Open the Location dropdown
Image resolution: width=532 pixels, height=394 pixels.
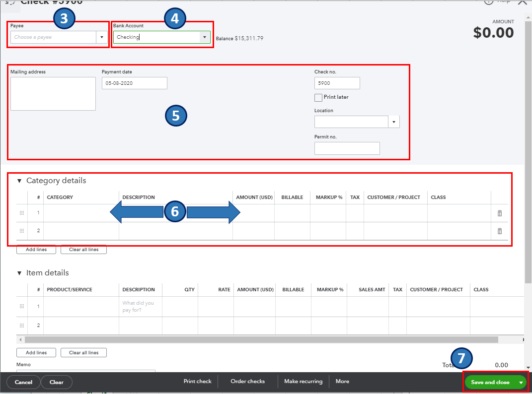(x=393, y=122)
